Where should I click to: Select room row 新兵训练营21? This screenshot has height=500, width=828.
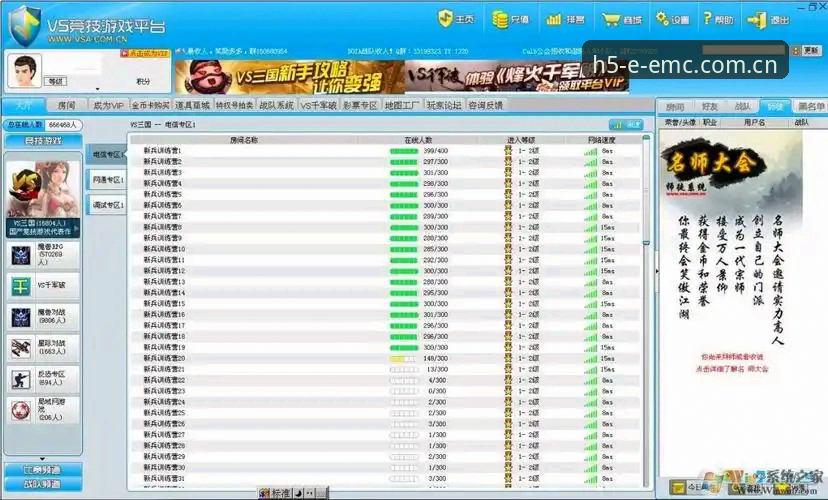(385, 369)
